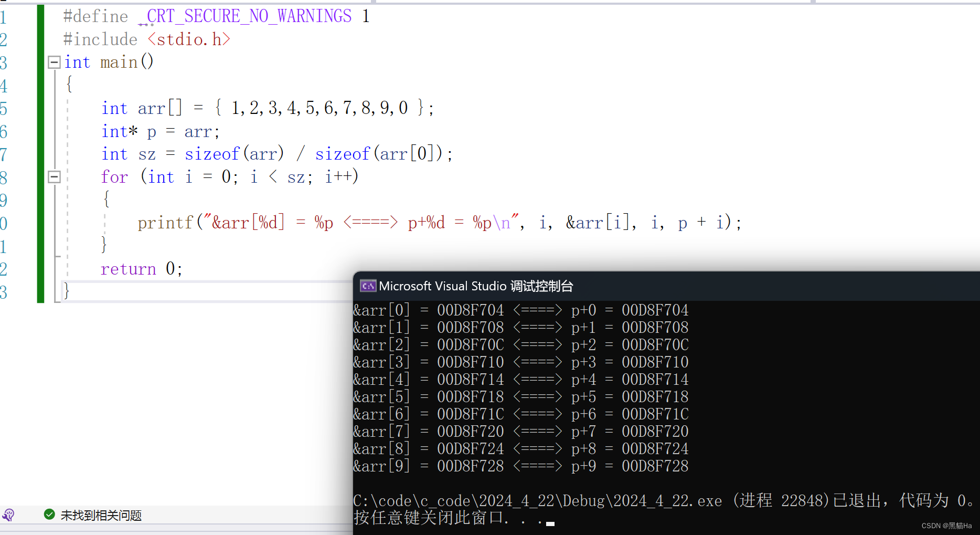
Task: Collapse the for loop fold marker
Action: click(x=54, y=177)
